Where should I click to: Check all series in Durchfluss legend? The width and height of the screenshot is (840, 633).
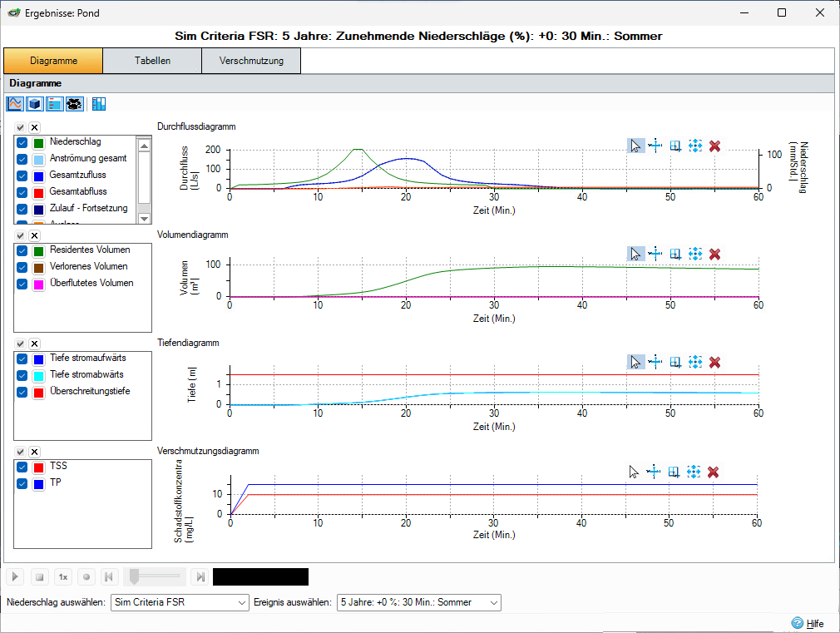click(x=20, y=127)
